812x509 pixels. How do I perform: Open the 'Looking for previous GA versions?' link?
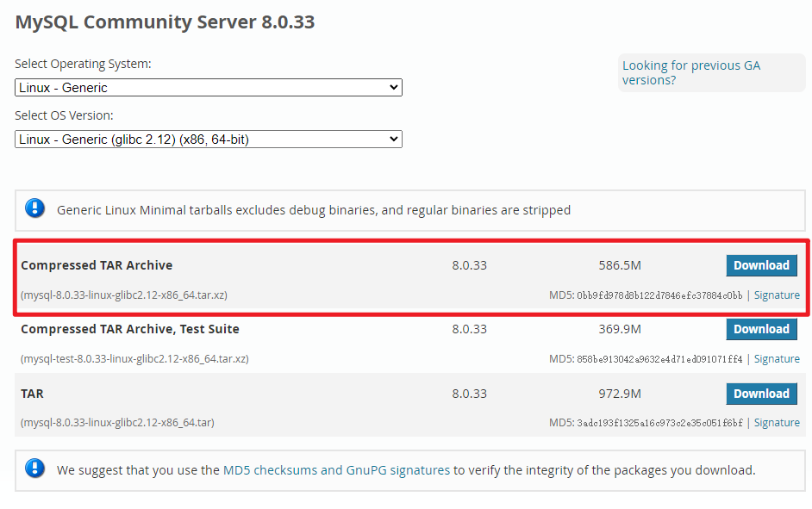(690, 72)
